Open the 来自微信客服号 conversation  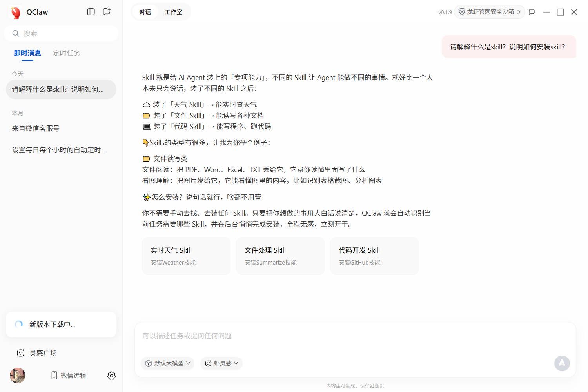(61, 129)
